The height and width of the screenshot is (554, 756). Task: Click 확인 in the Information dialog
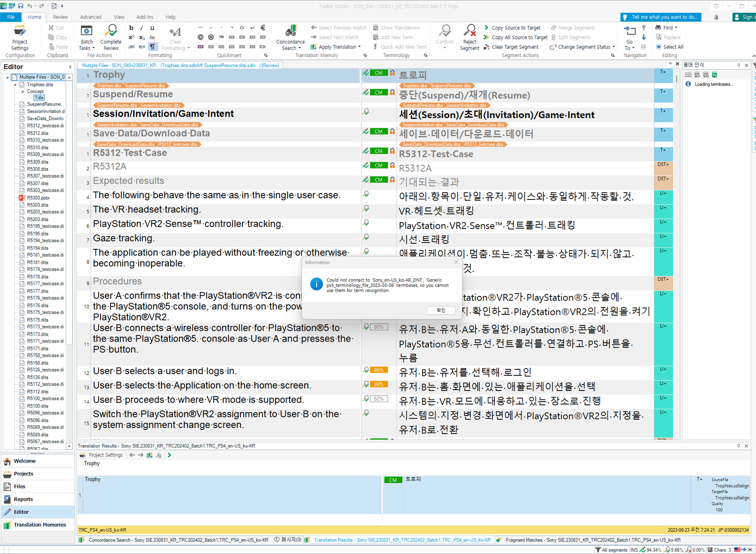pyautogui.click(x=441, y=310)
